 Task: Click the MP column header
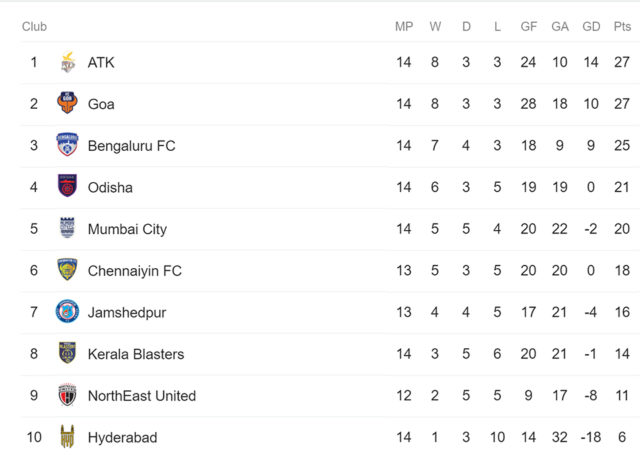point(404,27)
